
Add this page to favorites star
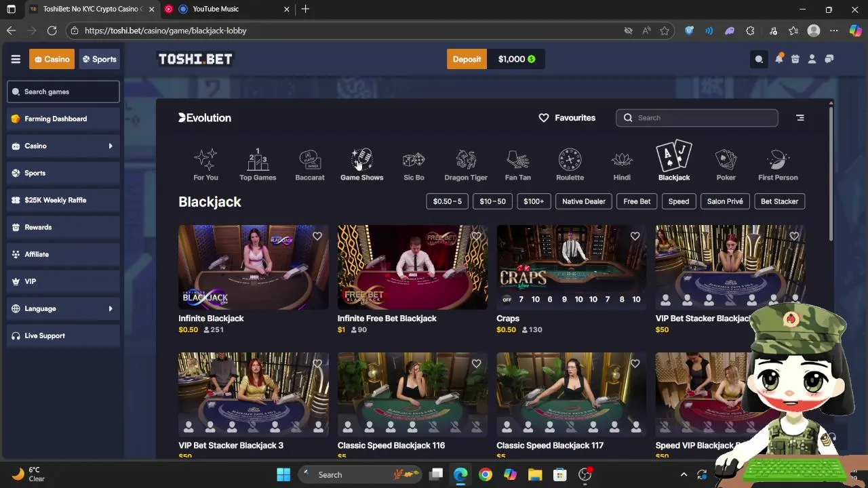[665, 30]
